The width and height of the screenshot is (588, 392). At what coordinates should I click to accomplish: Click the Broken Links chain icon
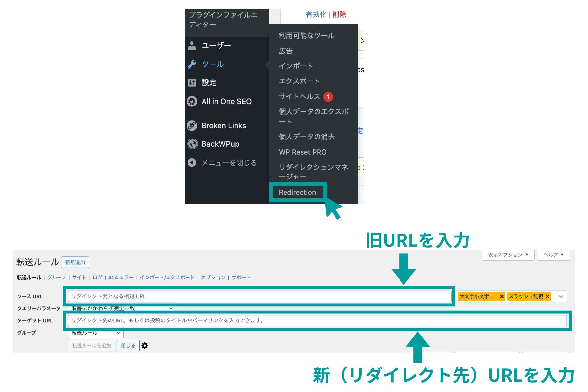tap(192, 125)
